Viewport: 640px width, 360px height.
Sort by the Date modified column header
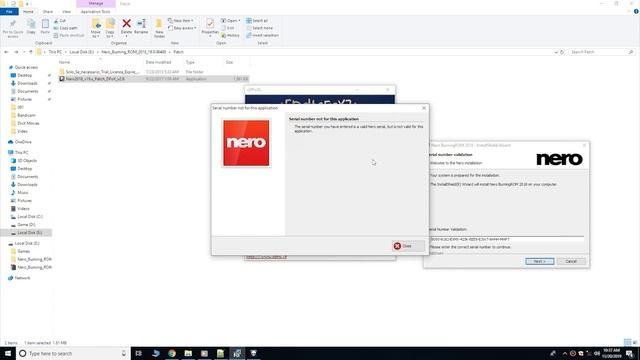158,62
